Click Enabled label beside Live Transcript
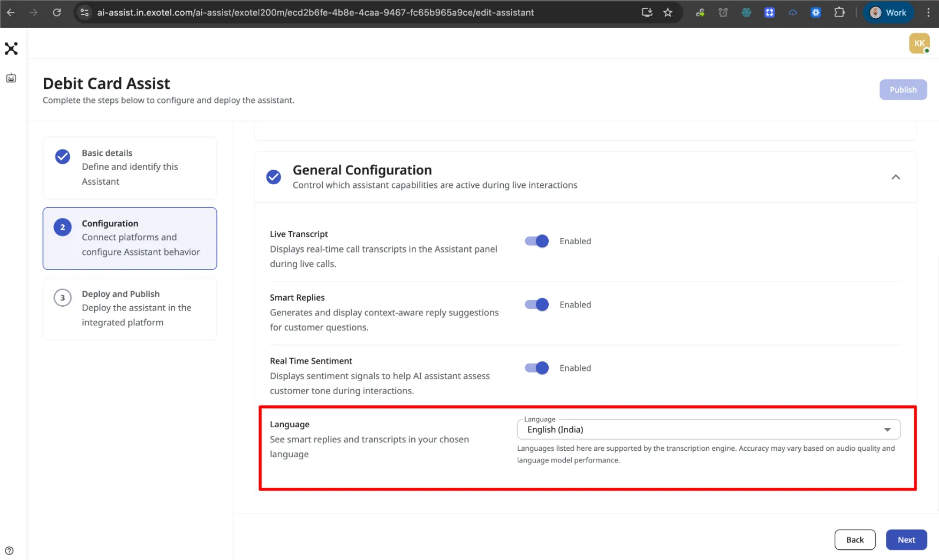This screenshot has height=560, width=939. (x=575, y=241)
